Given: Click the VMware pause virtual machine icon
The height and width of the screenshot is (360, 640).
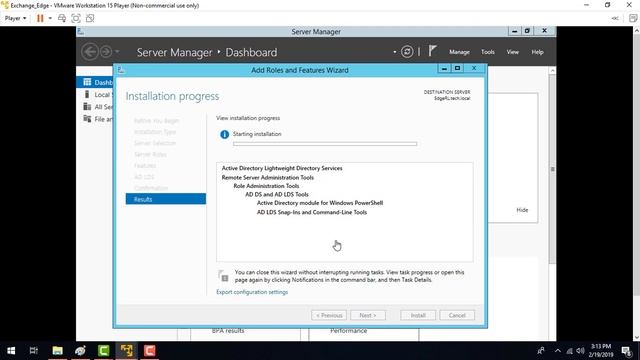Looking at the screenshot, I should click(x=40, y=18).
